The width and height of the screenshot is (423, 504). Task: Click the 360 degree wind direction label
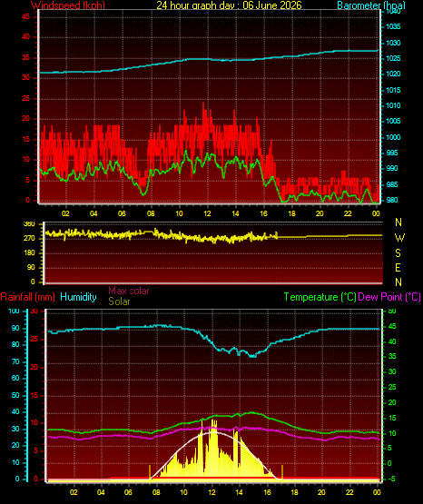(29, 224)
